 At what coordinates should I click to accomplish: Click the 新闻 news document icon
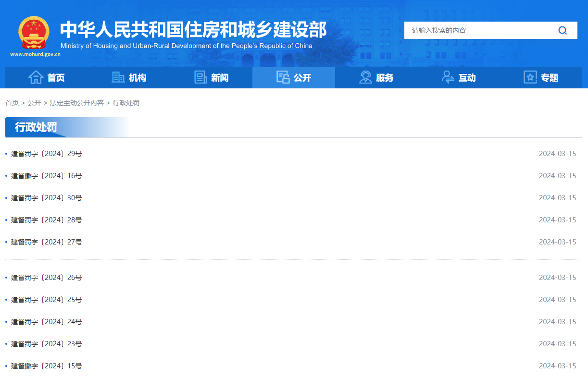point(200,77)
